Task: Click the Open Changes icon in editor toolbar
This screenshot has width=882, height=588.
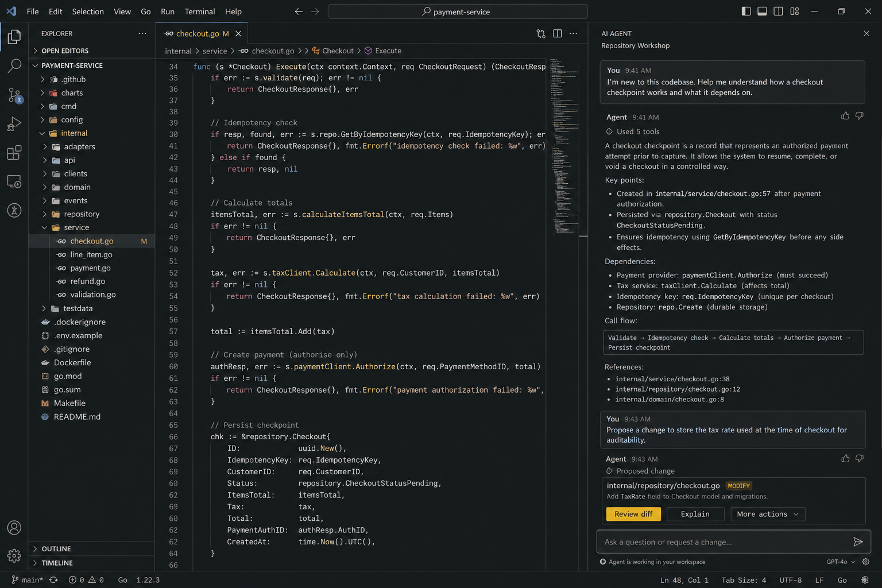Action: point(541,33)
